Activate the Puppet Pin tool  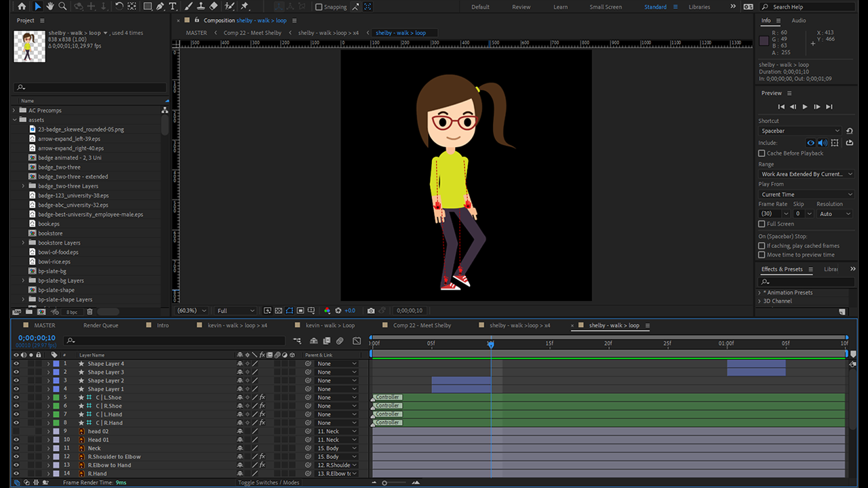tap(244, 6)
